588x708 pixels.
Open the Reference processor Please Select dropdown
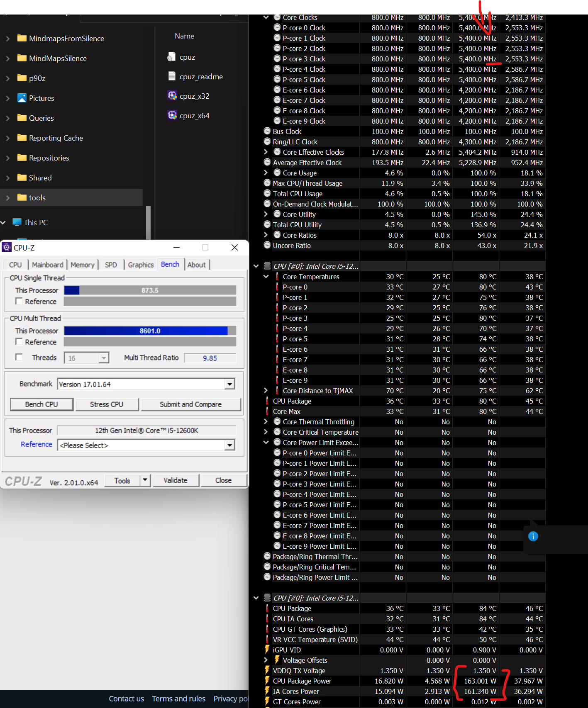click(x=229, y=445)
